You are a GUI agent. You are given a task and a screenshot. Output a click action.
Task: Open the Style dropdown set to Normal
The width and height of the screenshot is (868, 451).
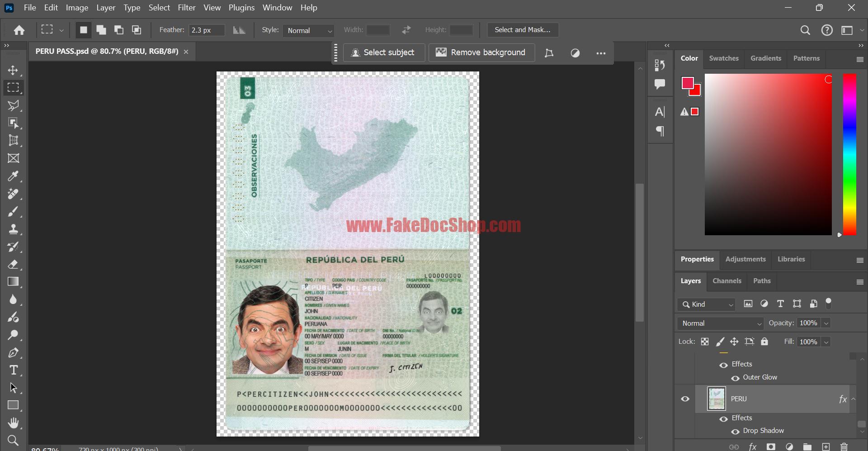click(308, 30)
